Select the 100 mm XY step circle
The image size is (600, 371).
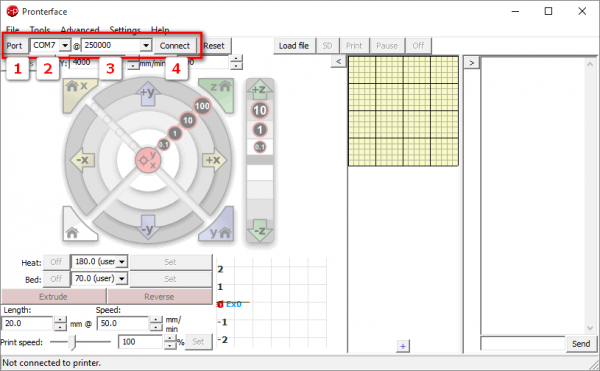point(202,106)
